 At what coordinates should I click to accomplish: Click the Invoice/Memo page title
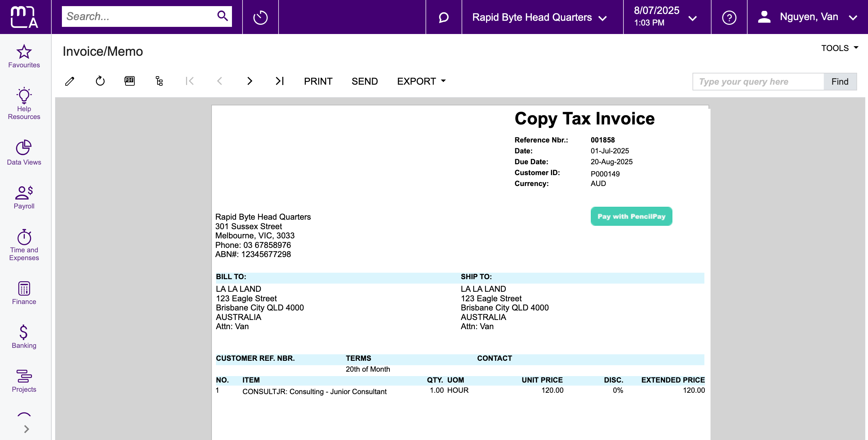click(103, 51)
